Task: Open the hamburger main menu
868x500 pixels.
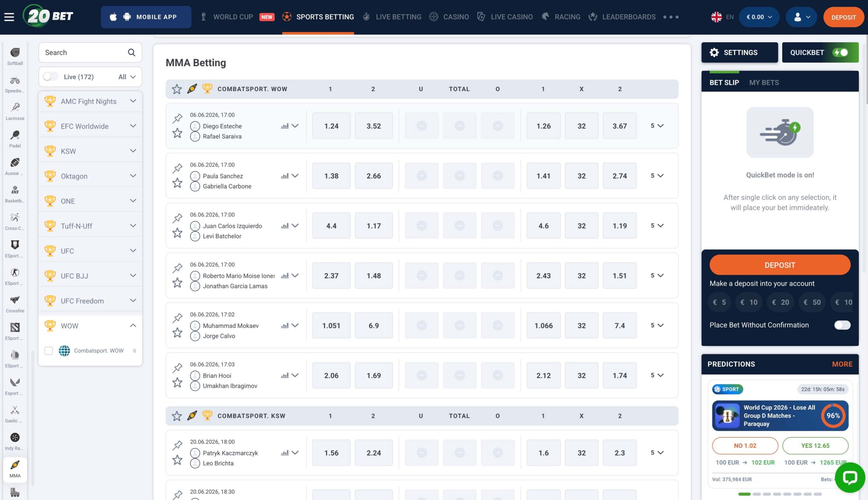Action: 9,17
